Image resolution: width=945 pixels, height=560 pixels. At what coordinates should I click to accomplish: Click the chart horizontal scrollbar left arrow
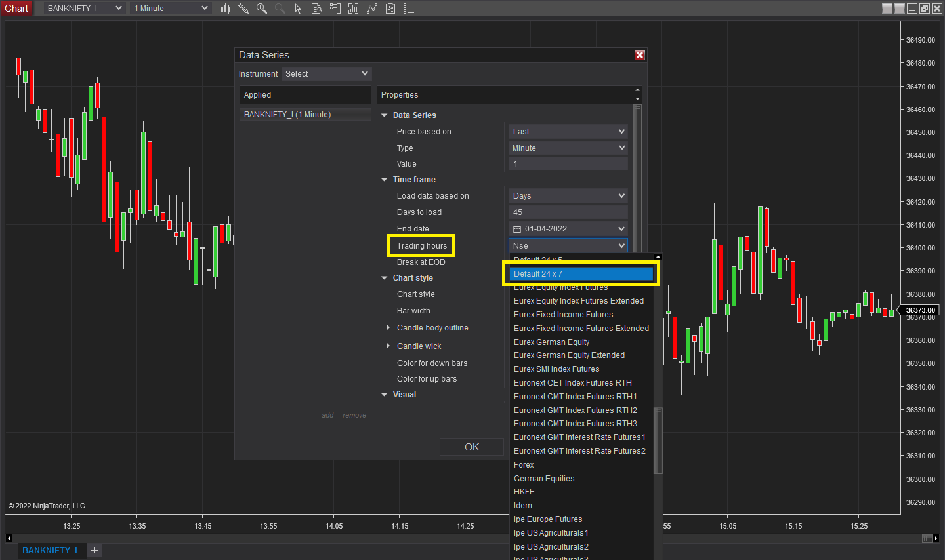pyautogui.click(x=9, y=538)
